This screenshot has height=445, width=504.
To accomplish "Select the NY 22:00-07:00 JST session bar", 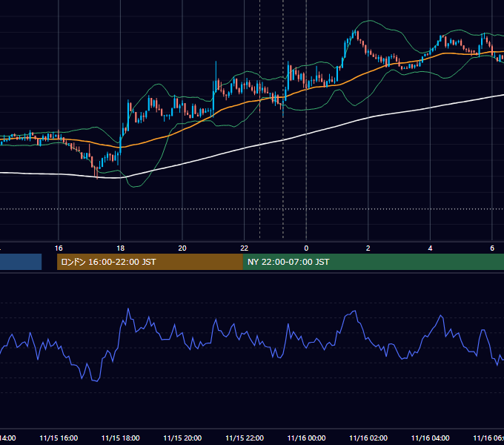I will [373, 262].
